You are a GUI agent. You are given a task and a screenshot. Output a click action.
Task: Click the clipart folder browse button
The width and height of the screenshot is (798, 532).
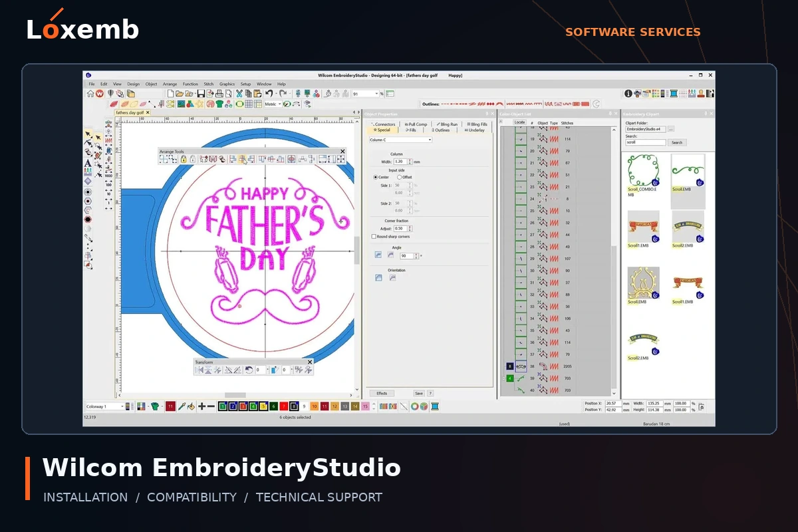coord(671,129)
